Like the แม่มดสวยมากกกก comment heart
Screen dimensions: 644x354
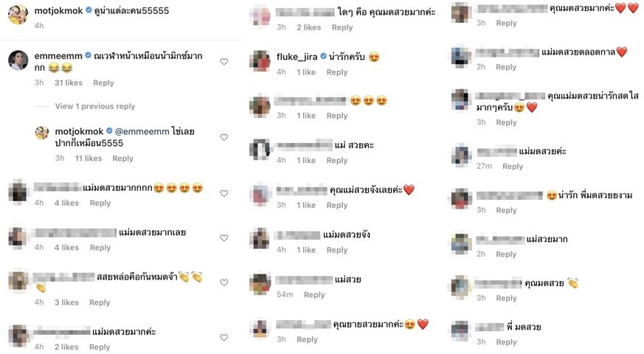pos(224,193)
